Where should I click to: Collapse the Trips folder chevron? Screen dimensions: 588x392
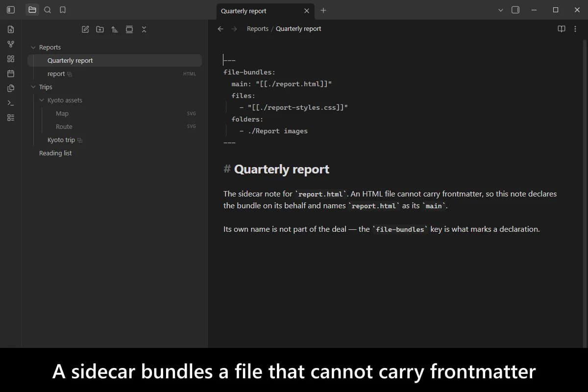pyautogui.click(x=33, y=87)
